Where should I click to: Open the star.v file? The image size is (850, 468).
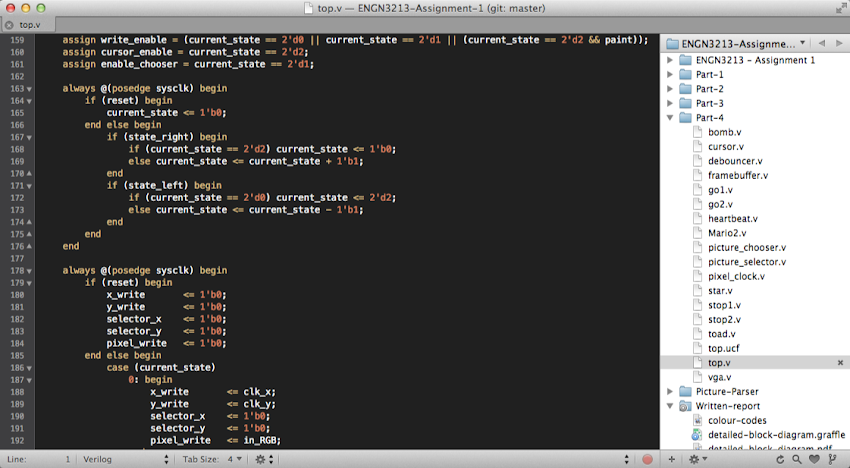click(x=719, y=291)
